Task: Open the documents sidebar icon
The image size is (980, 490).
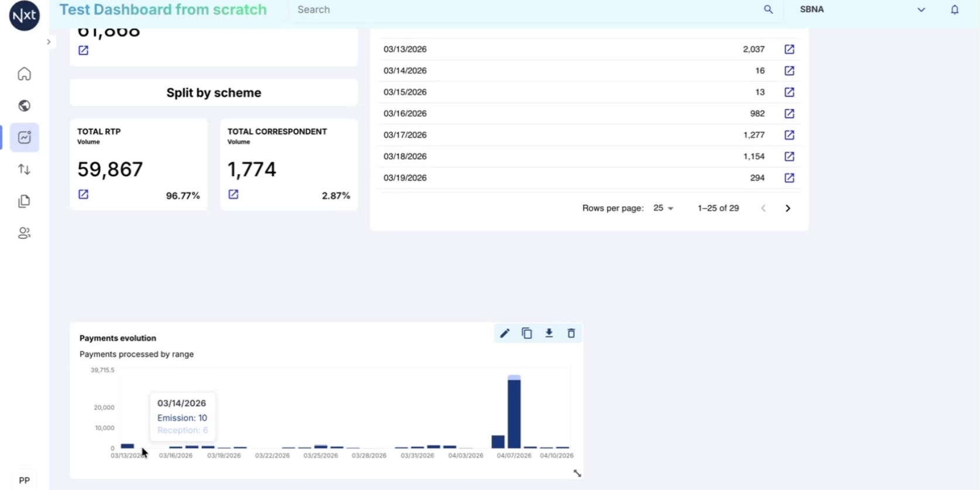Action: coord(24,201)
